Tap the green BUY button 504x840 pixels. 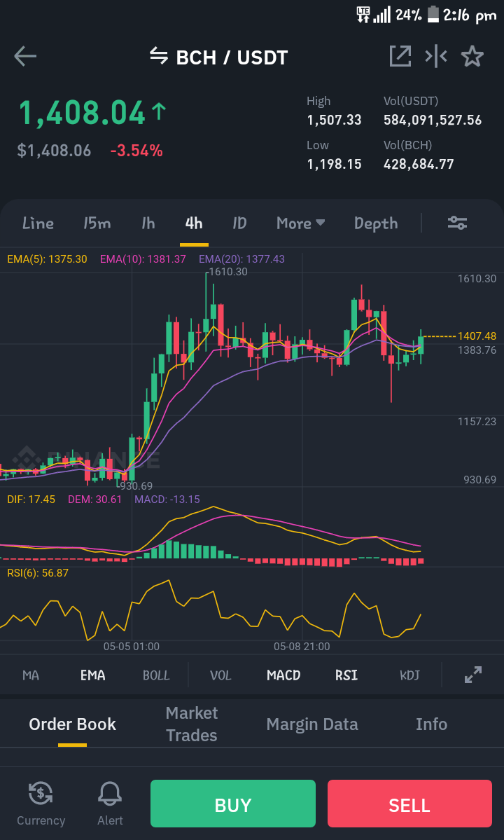tap(232, 804)
